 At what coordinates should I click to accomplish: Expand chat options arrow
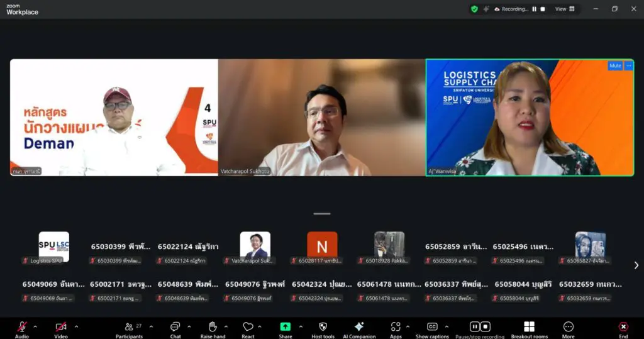189,327
